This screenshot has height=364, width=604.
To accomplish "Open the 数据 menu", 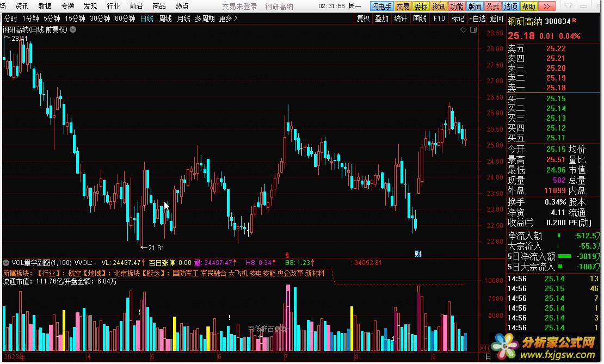I will pyautogui.click(x=45, y=6).
